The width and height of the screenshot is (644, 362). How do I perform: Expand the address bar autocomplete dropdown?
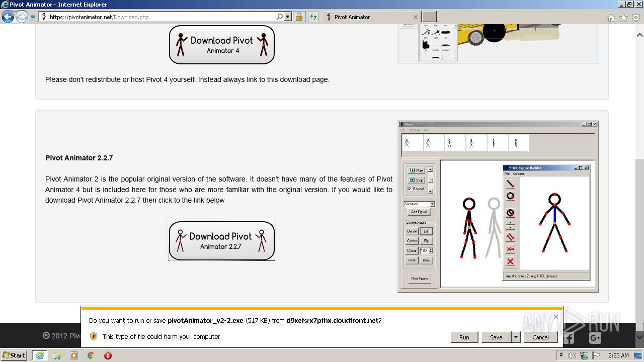pyautogui.click(x=288, y=17)
